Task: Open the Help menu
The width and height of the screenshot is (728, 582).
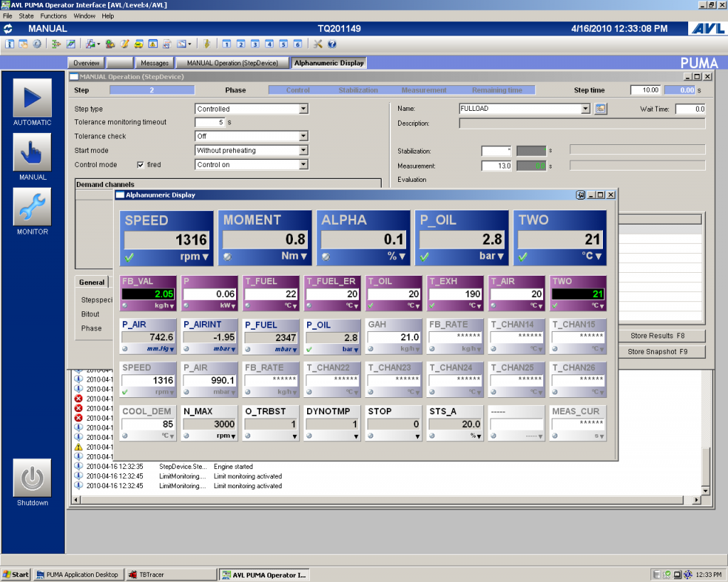Action: (x=108, y=16)
